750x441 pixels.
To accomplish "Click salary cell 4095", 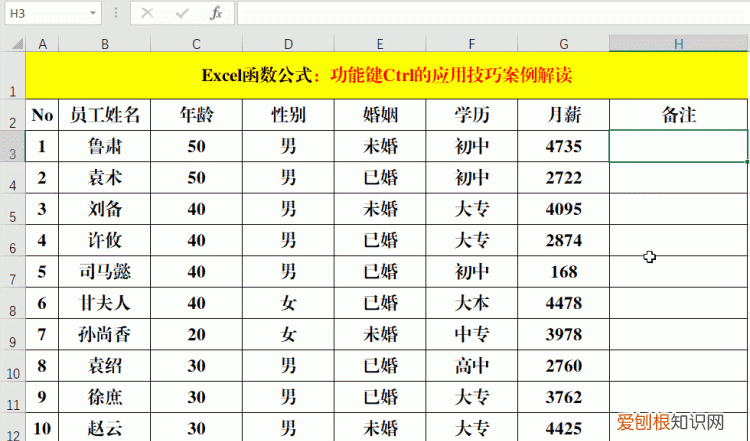I will click(x=563, y=209).
